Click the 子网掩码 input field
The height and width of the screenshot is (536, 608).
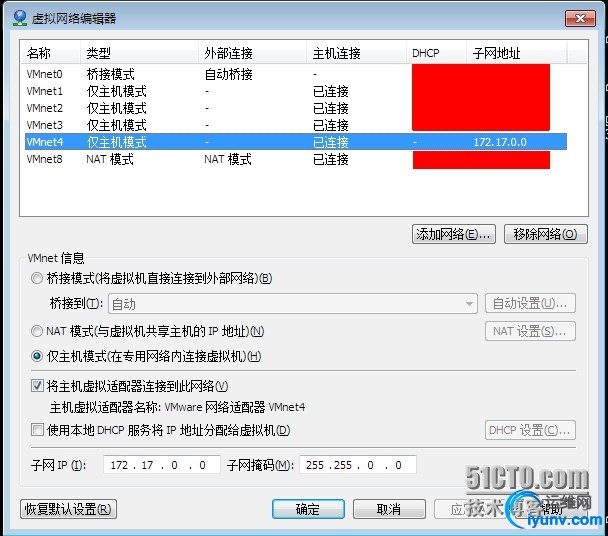pos(358,465)
